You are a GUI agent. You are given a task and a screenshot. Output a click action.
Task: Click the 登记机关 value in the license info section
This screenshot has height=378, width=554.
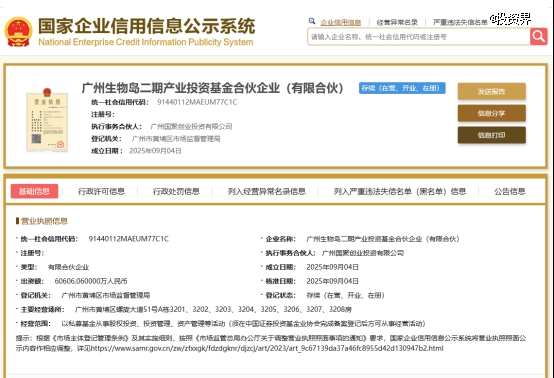[x=106, y=295]
